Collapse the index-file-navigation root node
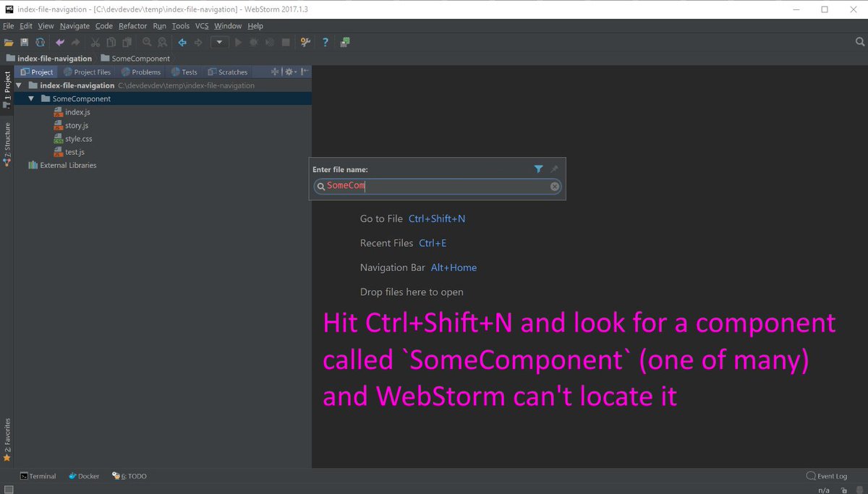This screenshot has height=494, width=868. click(20, 85)
